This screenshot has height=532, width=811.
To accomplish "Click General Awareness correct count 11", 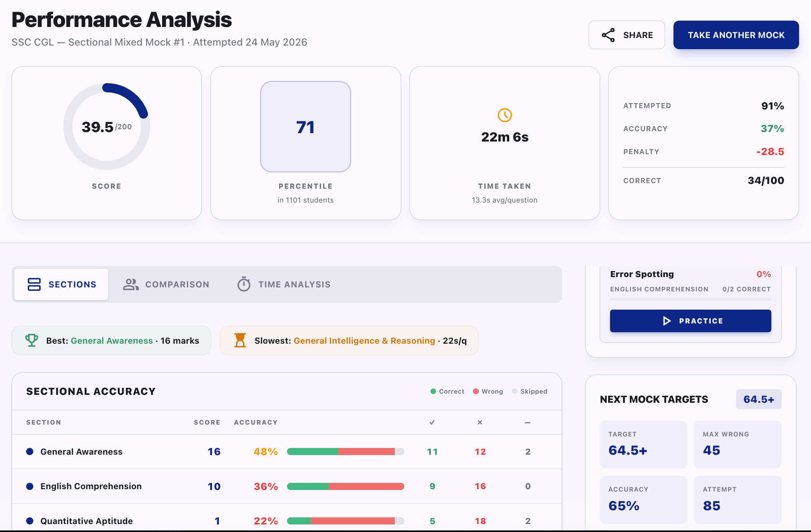I will click(x=432, y=452).
